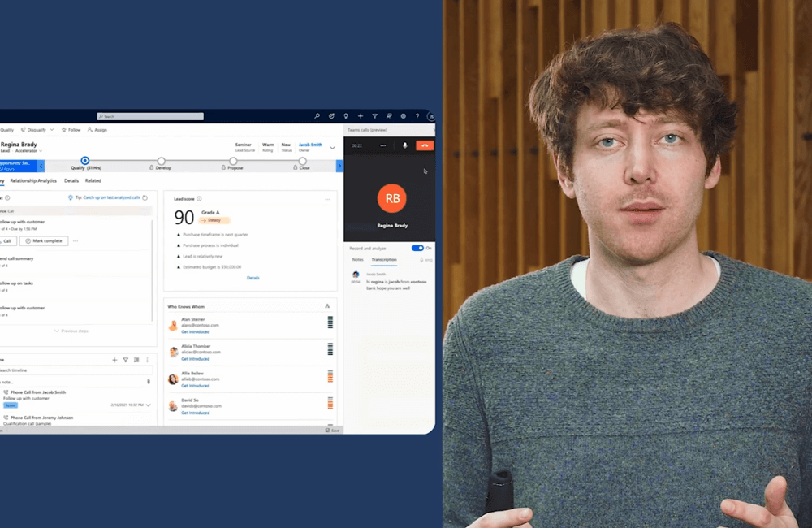Select the Qualify stage circle
812x528 pixels.
point(85,161)
